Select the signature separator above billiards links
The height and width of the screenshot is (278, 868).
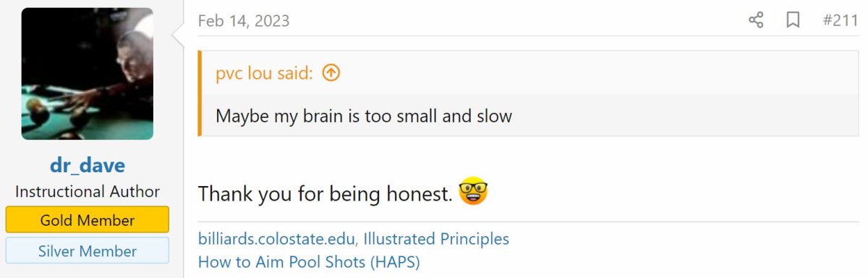click(x=528, y=222)
